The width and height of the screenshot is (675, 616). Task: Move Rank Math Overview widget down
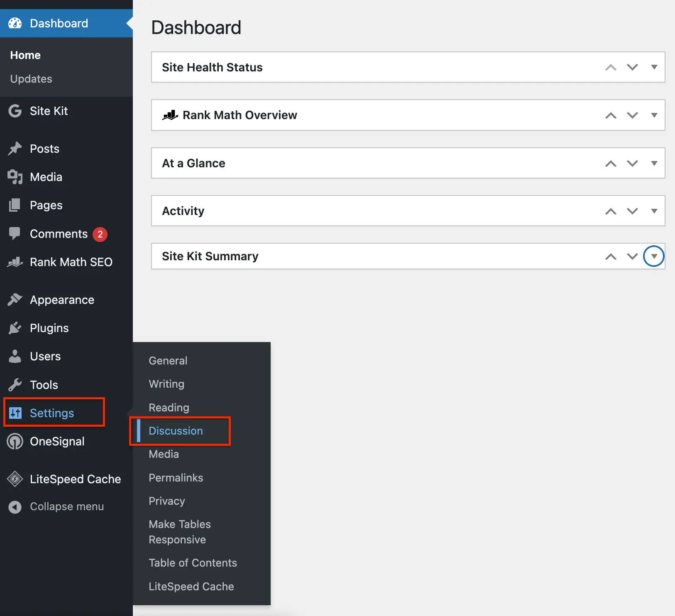pyautogui.click(x=632, y=115)
